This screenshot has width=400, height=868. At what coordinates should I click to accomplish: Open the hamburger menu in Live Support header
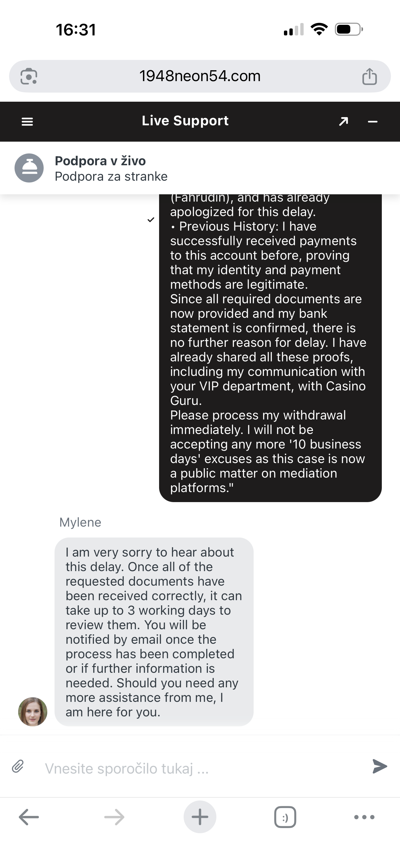[x=27, y=122]
